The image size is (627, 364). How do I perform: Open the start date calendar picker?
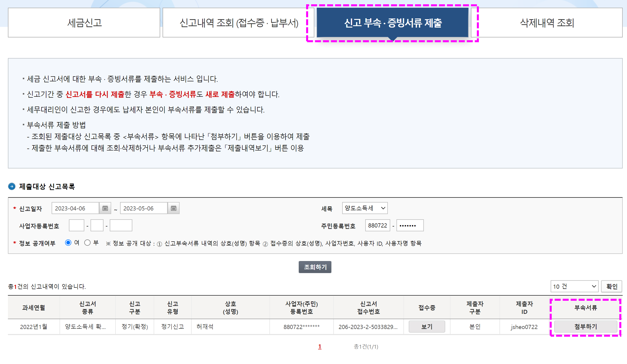click(x=105, y=208)
